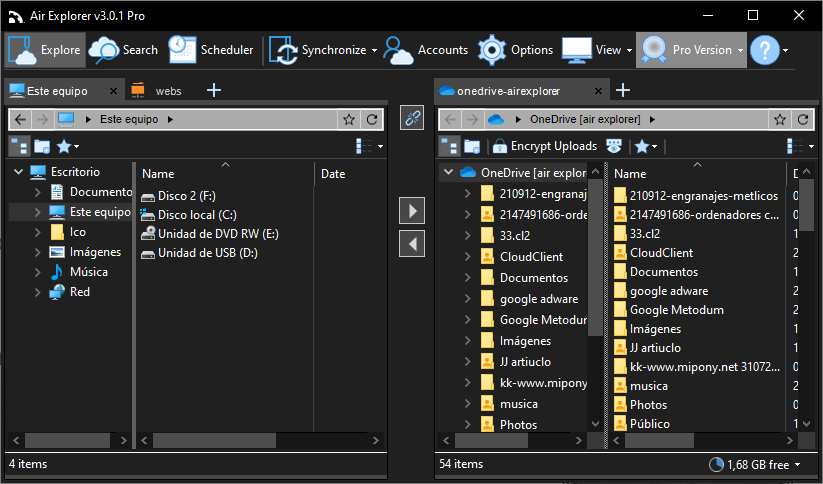Add left pane location to favorites star

click(349, 119)
